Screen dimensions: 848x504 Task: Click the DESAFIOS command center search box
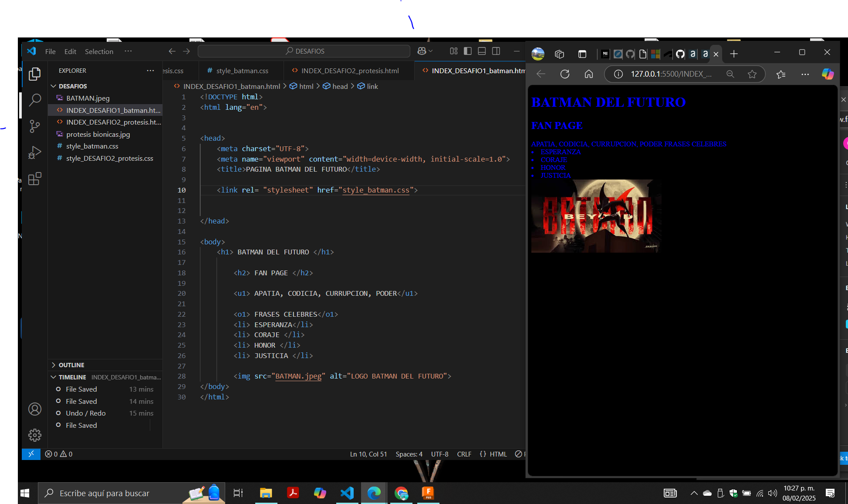tap(304, 51)
